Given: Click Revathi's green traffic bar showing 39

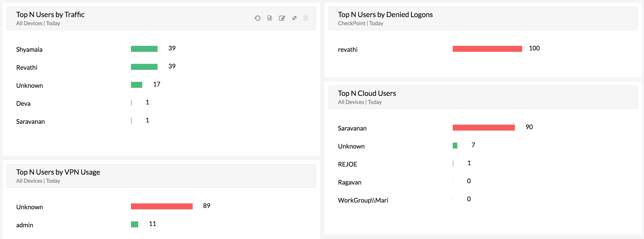Looking at the screenshot, I should point(144,67).
